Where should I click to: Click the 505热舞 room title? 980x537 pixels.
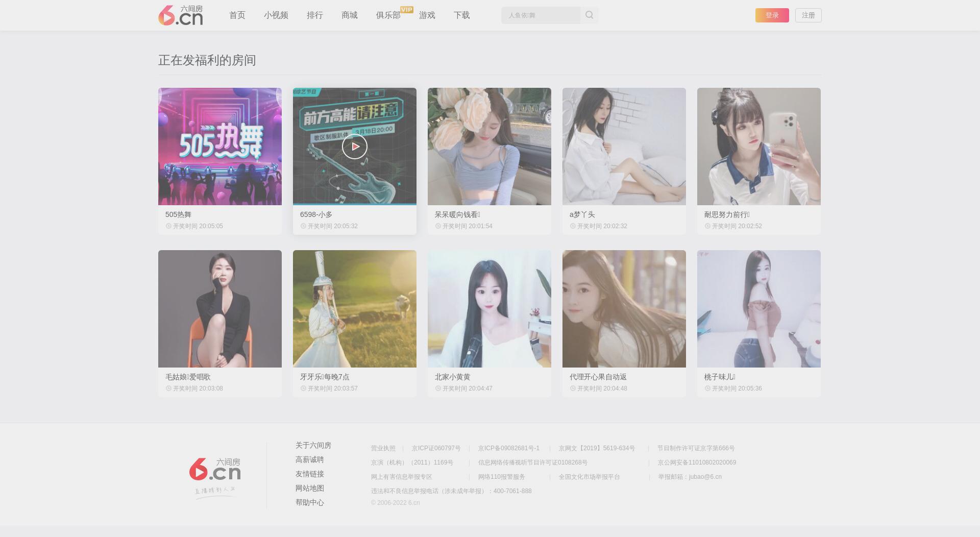coord(178,214)
